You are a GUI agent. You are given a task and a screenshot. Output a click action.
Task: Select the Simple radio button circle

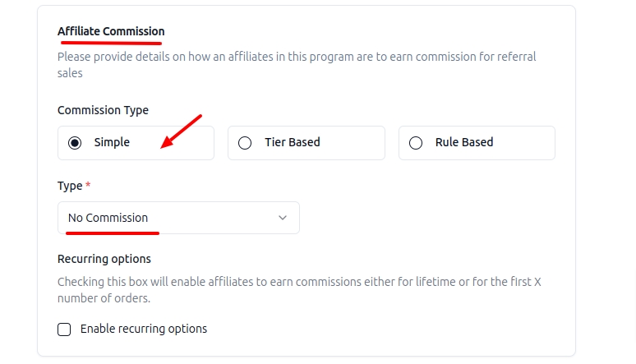[x=75, y=143]
